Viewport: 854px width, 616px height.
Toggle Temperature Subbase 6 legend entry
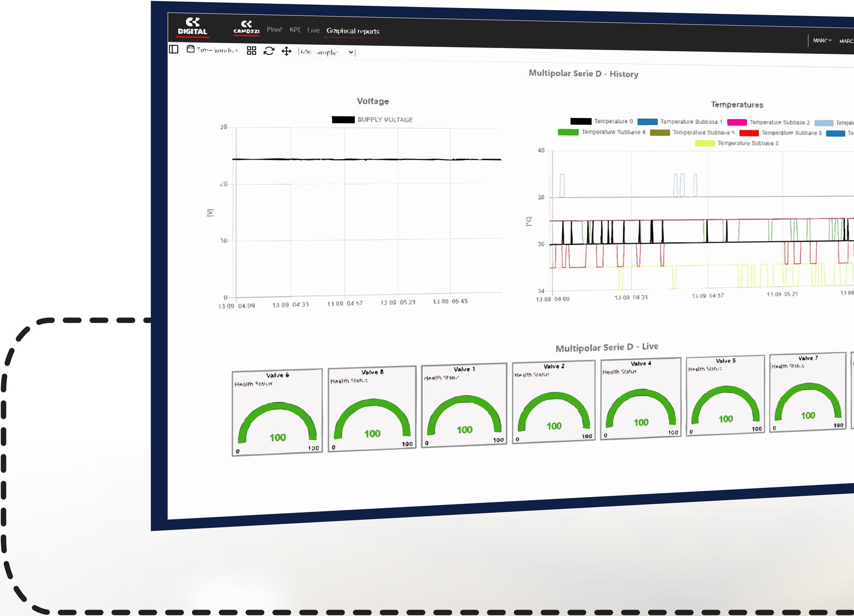[x=781, y=133]
